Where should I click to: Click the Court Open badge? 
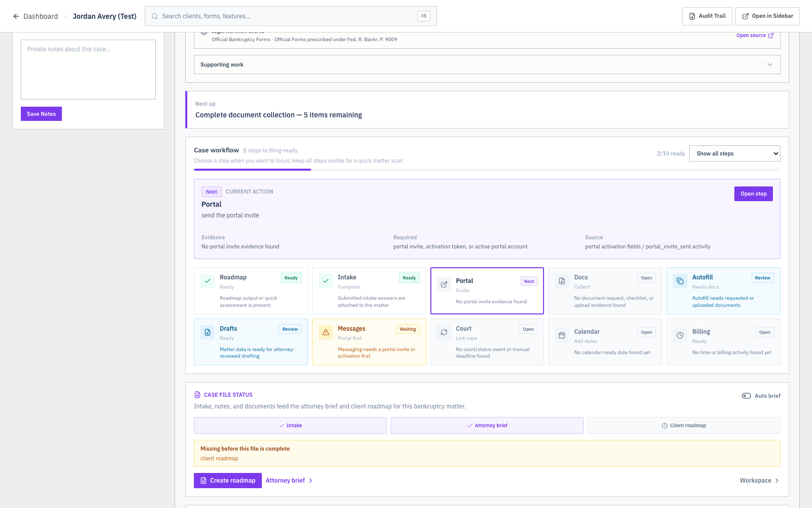point(528,329)
